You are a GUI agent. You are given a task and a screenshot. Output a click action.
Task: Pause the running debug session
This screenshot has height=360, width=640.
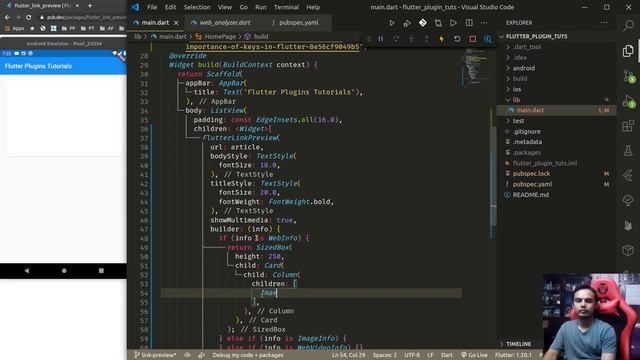[380, 39]
